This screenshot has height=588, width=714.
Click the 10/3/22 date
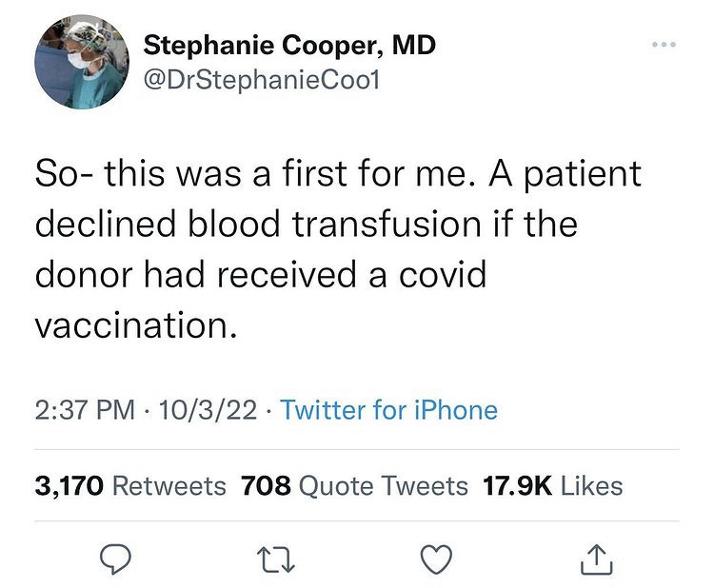point(208,410)
